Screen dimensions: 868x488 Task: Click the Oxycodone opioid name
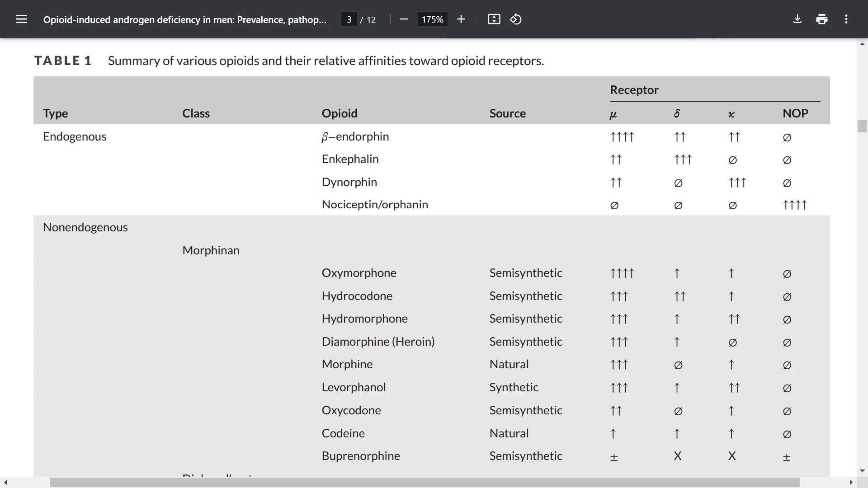pyautogui.click(x=351, y=410)
